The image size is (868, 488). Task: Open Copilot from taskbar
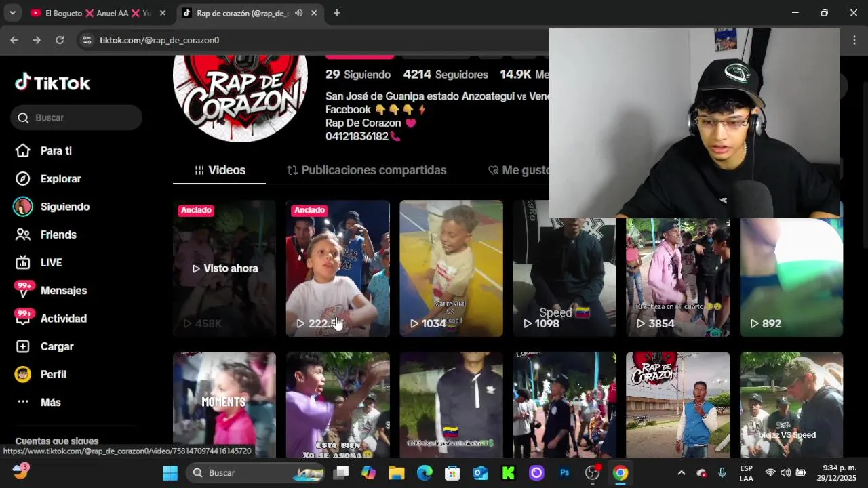369,472
